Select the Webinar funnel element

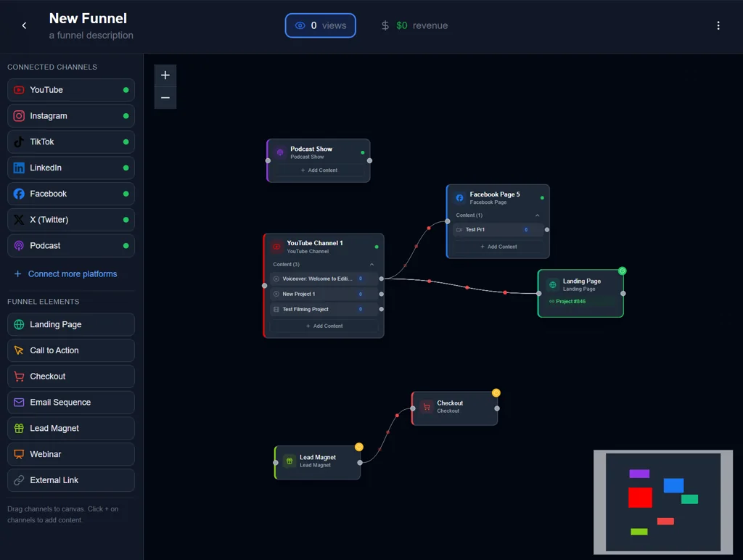click(70, 454)
